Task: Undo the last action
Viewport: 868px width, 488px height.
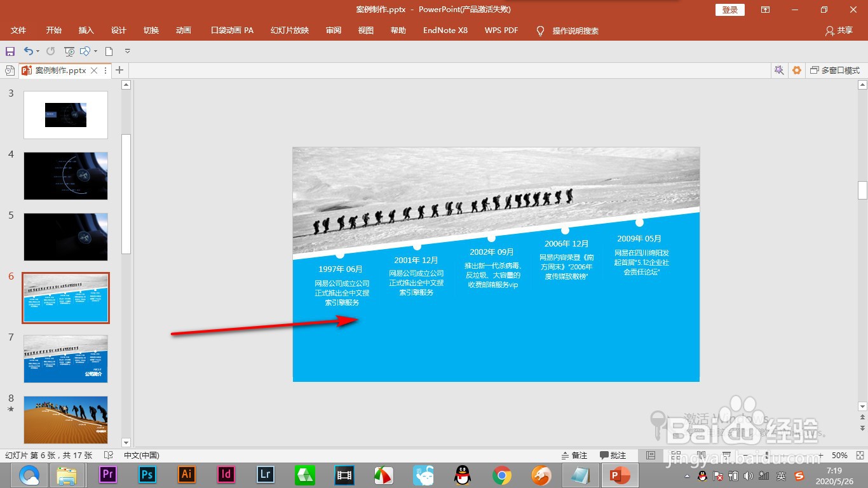Action: point(28,51)
